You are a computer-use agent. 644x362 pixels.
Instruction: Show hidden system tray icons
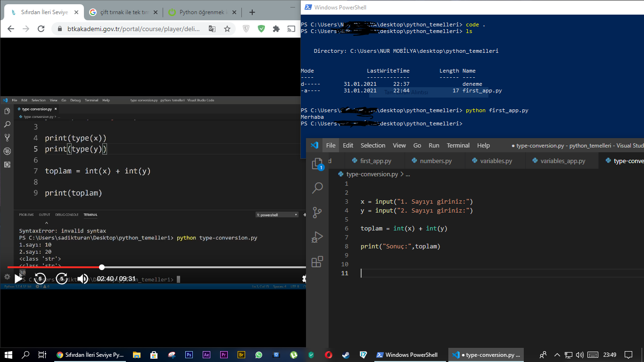point(557,355)
